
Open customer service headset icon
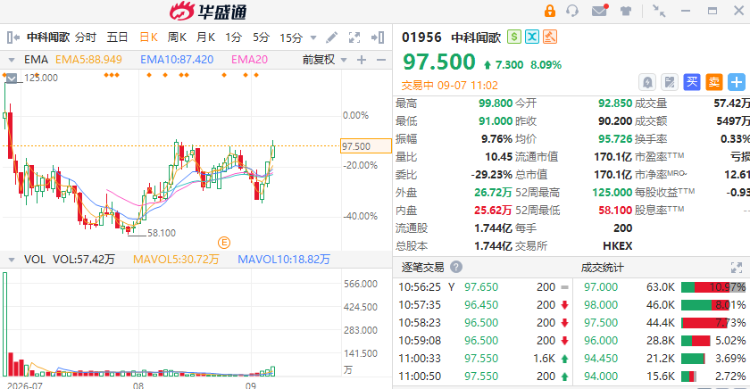[572, 11]
